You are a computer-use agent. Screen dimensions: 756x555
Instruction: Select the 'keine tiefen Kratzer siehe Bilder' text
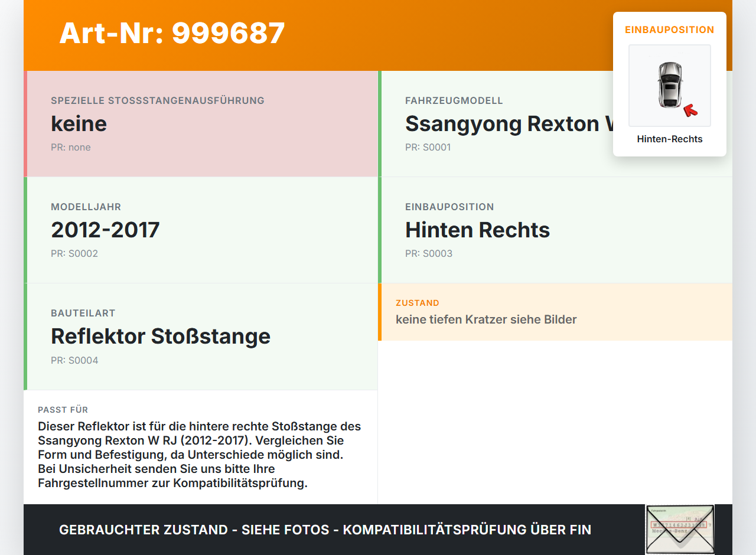[486, 319]
